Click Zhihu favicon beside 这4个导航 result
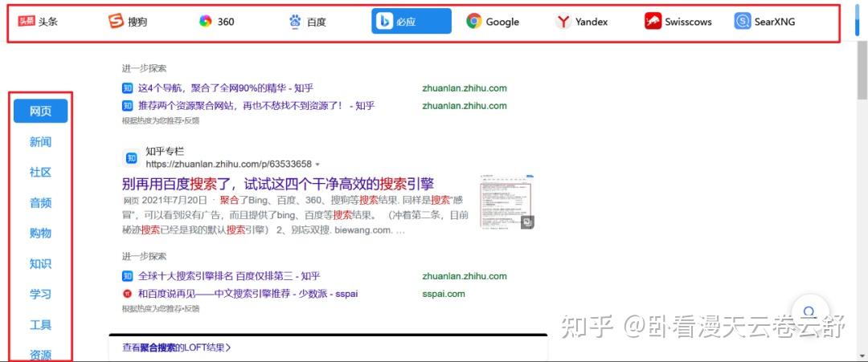Viewport: 868px width, 362px height. coord(127,87)
